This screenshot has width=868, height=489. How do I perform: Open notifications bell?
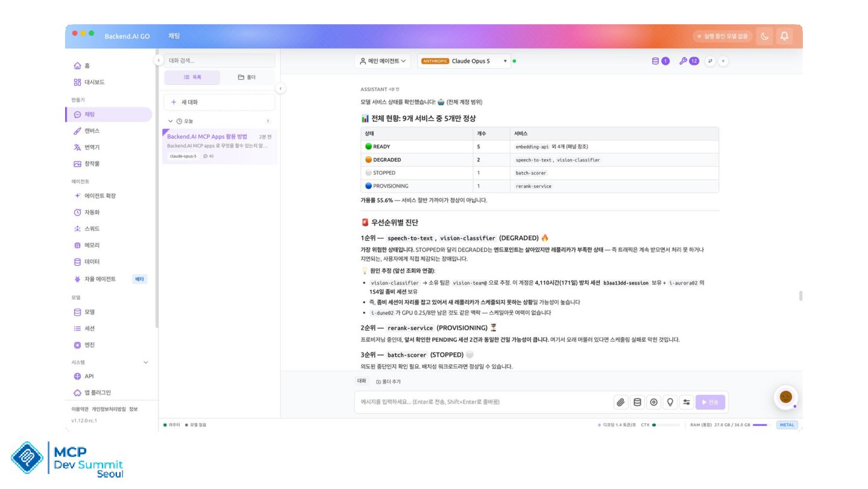(x=784, y=36)
